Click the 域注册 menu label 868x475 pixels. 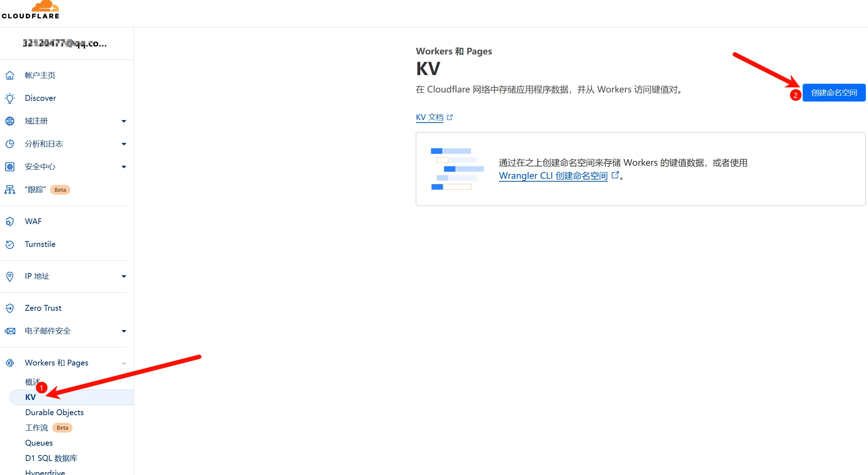pos(36,121)
